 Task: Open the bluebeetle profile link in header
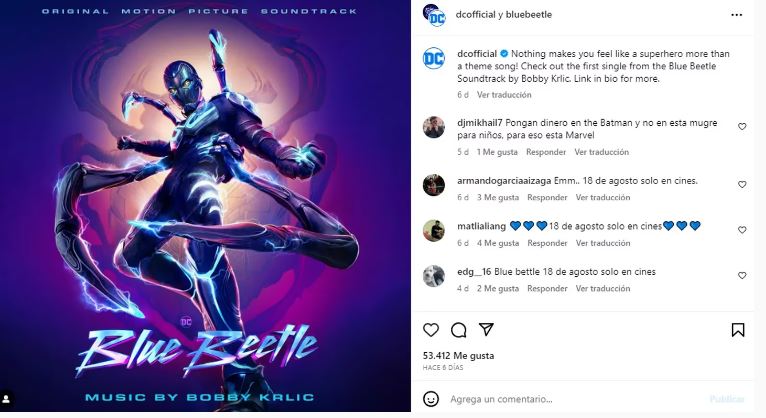pos(529,15)
